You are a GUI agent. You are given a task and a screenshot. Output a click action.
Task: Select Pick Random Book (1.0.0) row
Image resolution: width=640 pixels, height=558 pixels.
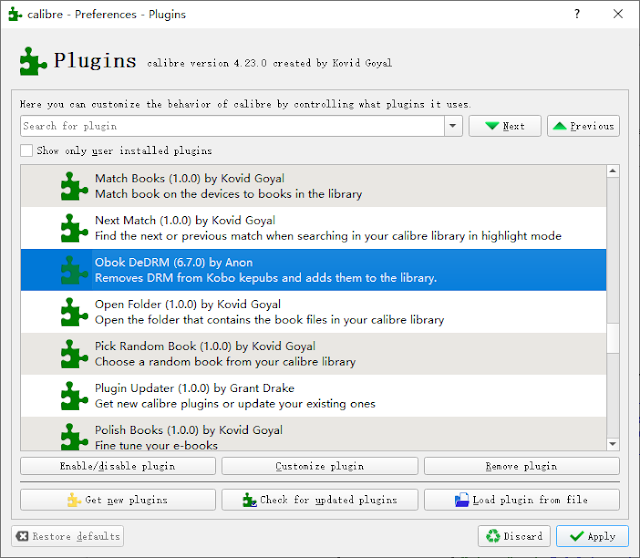[313, 354]
